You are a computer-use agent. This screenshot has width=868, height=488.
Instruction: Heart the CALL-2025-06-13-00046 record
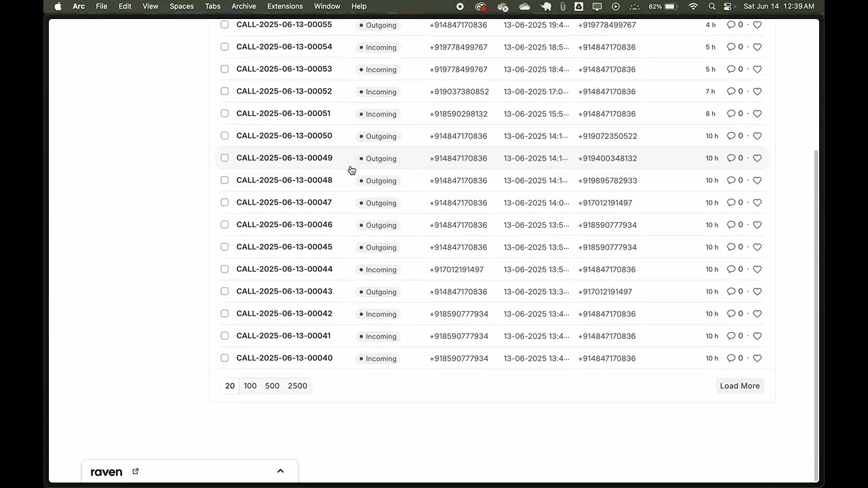coord(757,225)
